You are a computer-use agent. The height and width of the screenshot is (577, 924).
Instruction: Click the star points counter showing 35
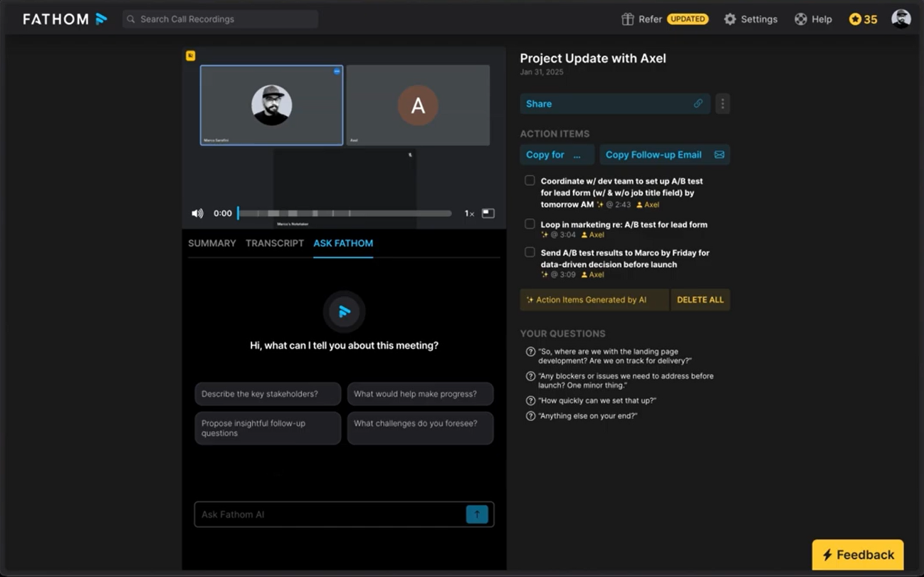863,19
